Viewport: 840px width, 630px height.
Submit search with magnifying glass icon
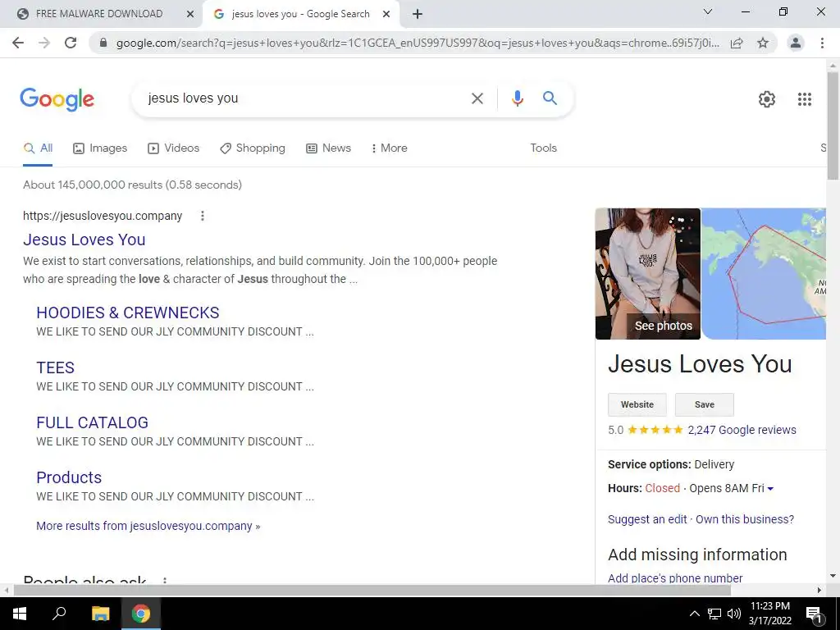pyautogui.click(x=550, y=98)
